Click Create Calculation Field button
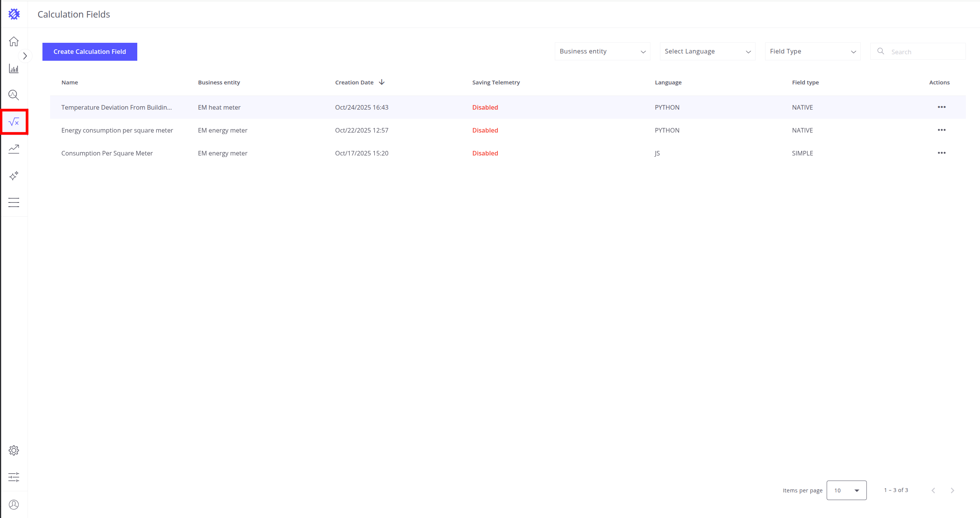The height and width of the screenshot is (518, 980). pyautogui.click(x=89, y=52)
